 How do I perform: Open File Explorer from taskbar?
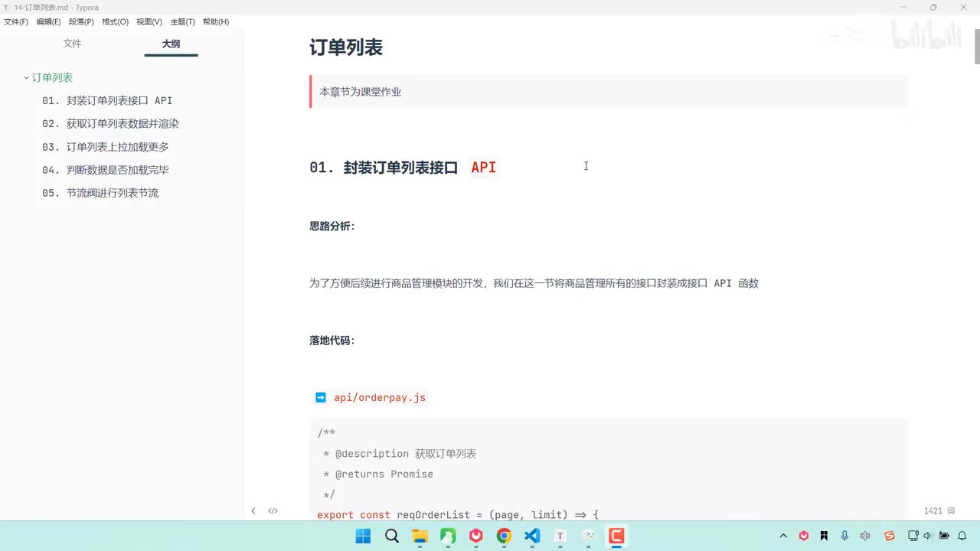point(420,536)
